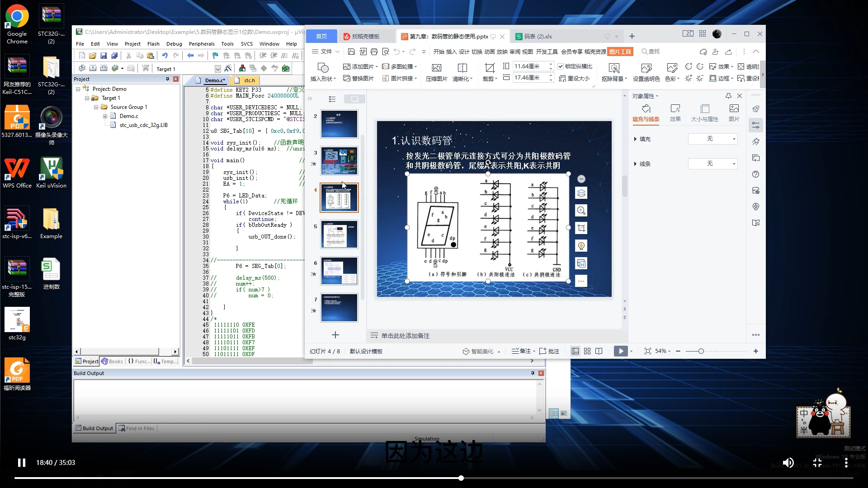Screen dimensions: 868x488
Task: Click the 重设大小 reset size button
Action: pos(574,79)
